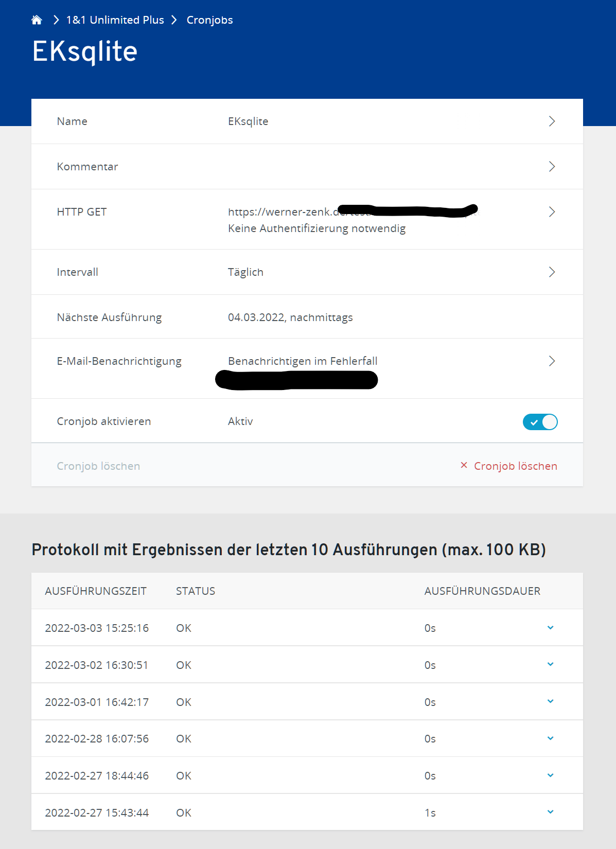Expand the 2022-02-28 16:07:56 log entry
The height and width of the screenshot is (849, 616).
tap(550, 738)
